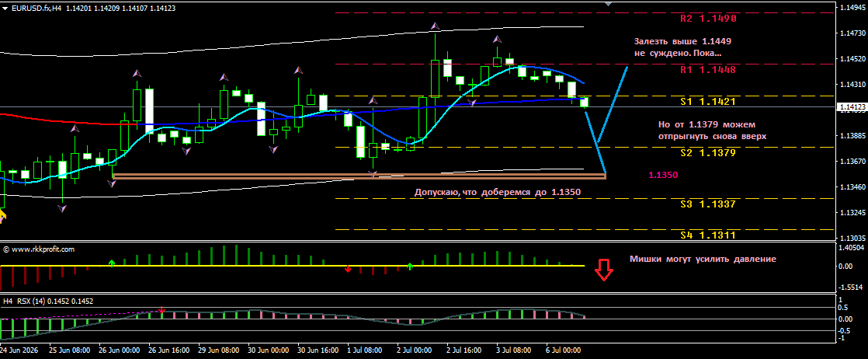Click 1.13670 on the price scale
Viewport: 868px width, 359px height.
click(852, 162)
